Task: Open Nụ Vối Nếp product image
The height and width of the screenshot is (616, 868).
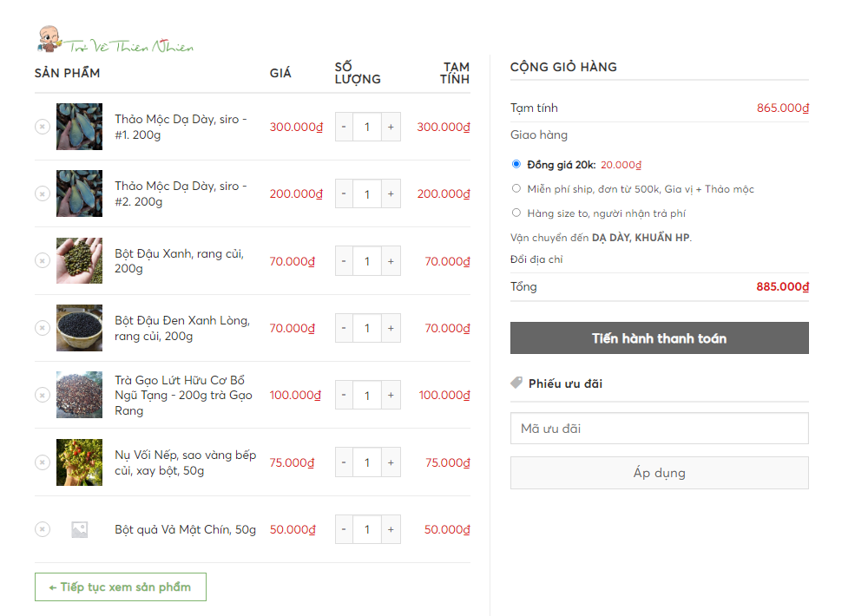Action: coord(79,462)
